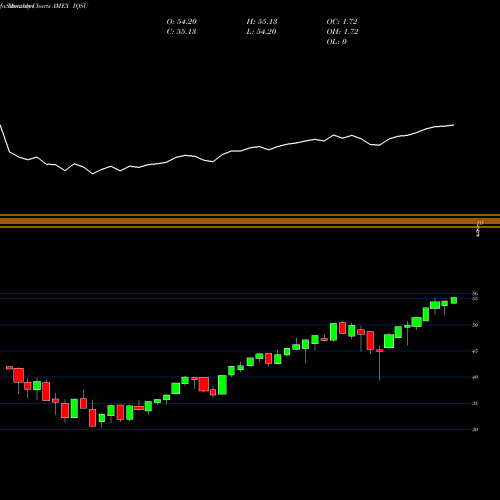Select the high price value H: 55.13
The image size is (500, 500).
point(262,22)
